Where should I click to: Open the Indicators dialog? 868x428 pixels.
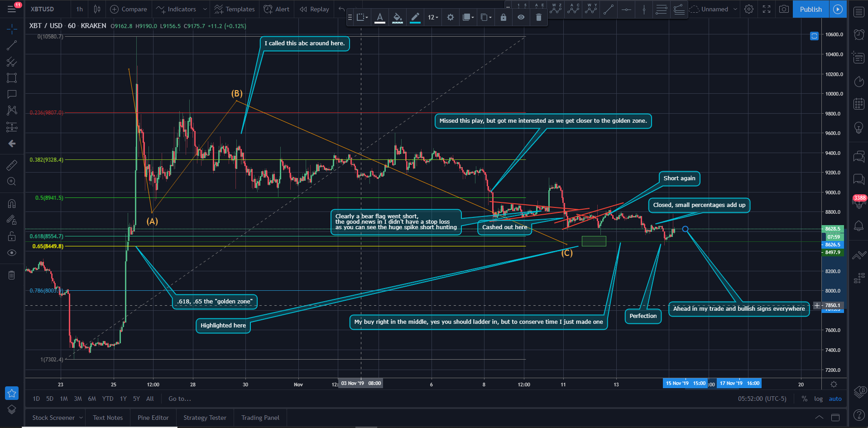pos(176,9)
